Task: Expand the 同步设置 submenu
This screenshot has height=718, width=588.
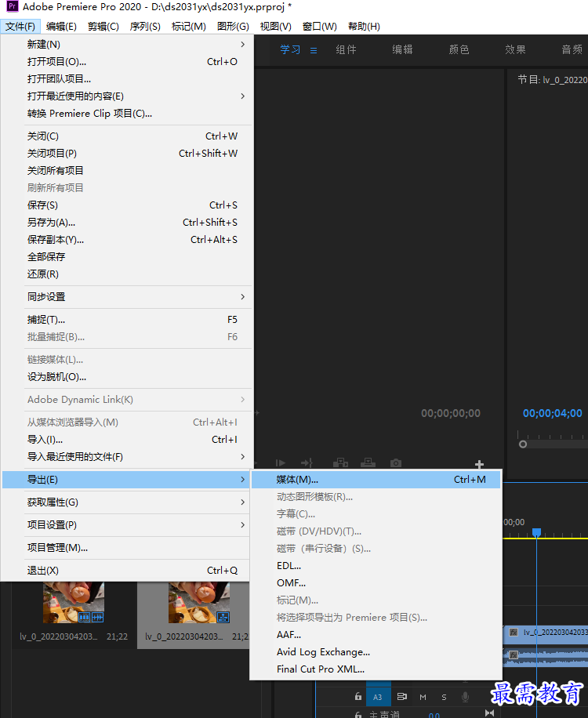Action: point(127,297)
